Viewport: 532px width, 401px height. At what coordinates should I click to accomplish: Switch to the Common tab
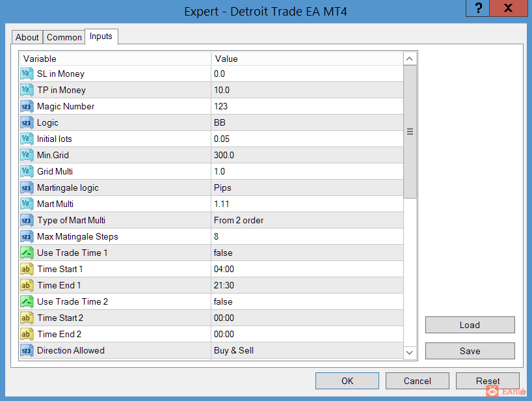[64, 37]
